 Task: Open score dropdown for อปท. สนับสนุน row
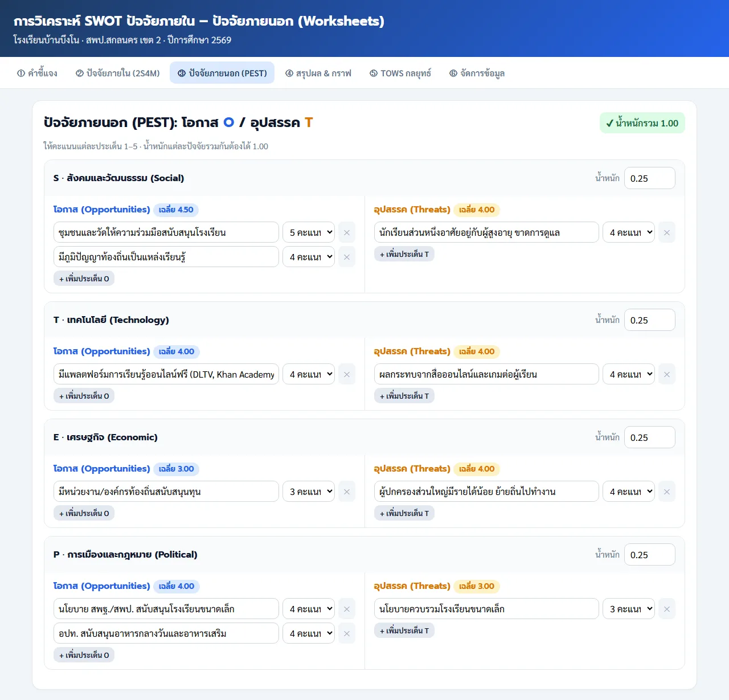click(x=309, y=633)
